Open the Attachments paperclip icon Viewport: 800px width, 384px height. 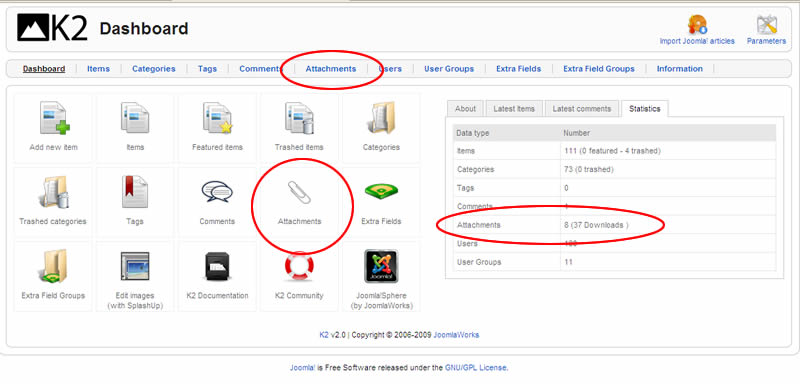299,192
